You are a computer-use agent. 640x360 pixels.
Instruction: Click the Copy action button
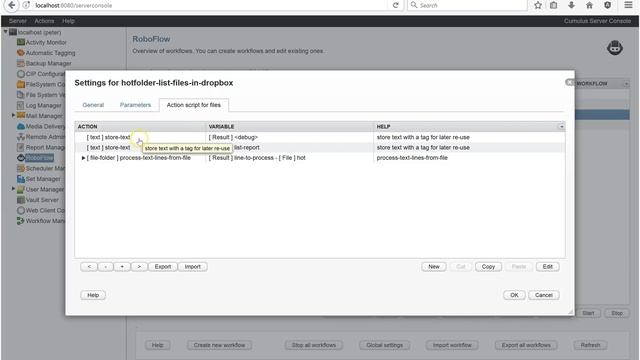[x=488, y=267]
